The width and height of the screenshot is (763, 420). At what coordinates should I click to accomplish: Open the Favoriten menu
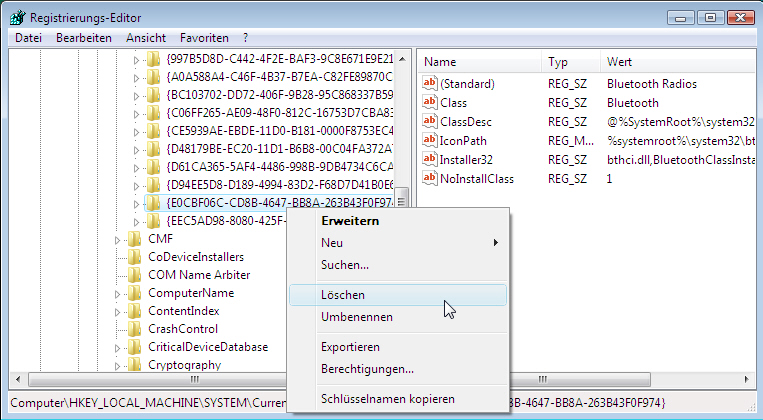pyautogui.click(x=204, y=38)
